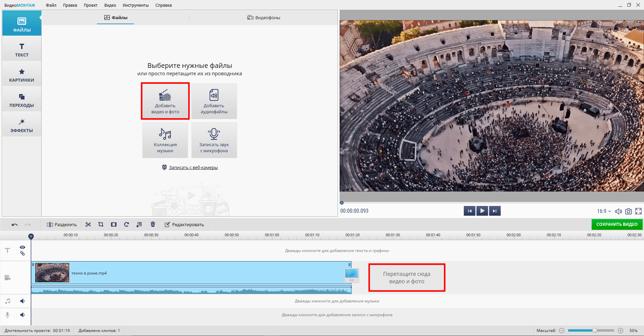Select the техно в риме.mp4 clip thumbnail
The height and width of the screenshot is (336, 644).
(x=52, y=273)
